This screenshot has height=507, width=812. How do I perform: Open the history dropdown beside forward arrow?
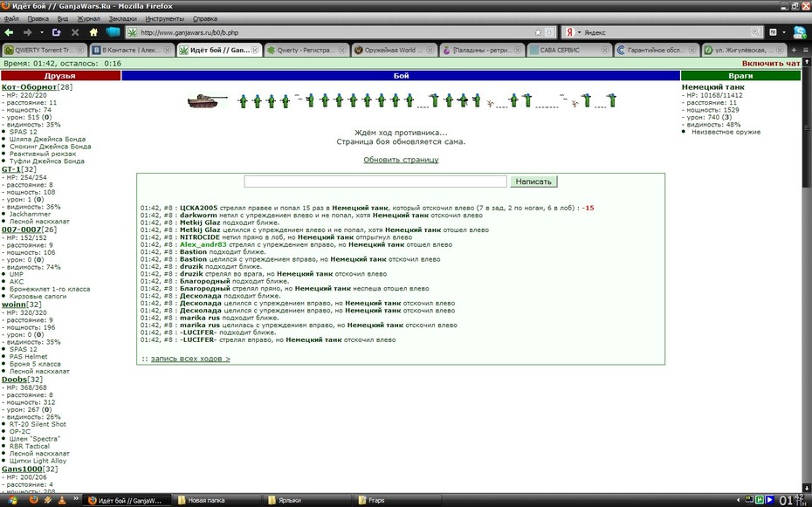click(x=41, y=32)
